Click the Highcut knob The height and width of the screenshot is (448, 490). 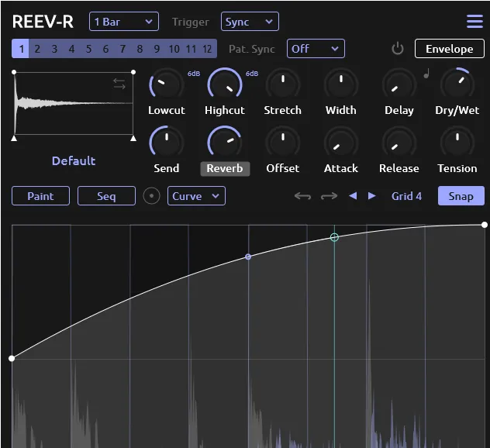tap(225, 84)
